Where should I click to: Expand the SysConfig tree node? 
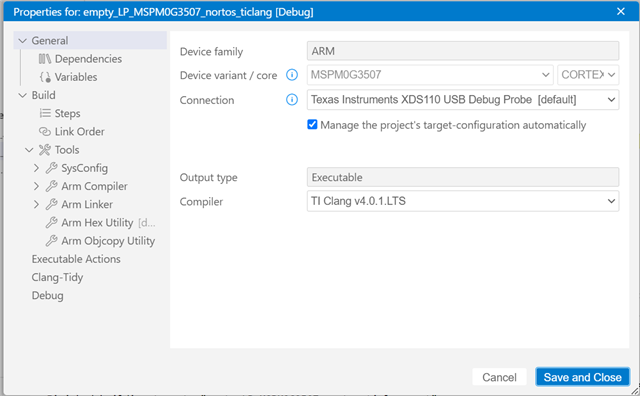click(x=36, y=168)
